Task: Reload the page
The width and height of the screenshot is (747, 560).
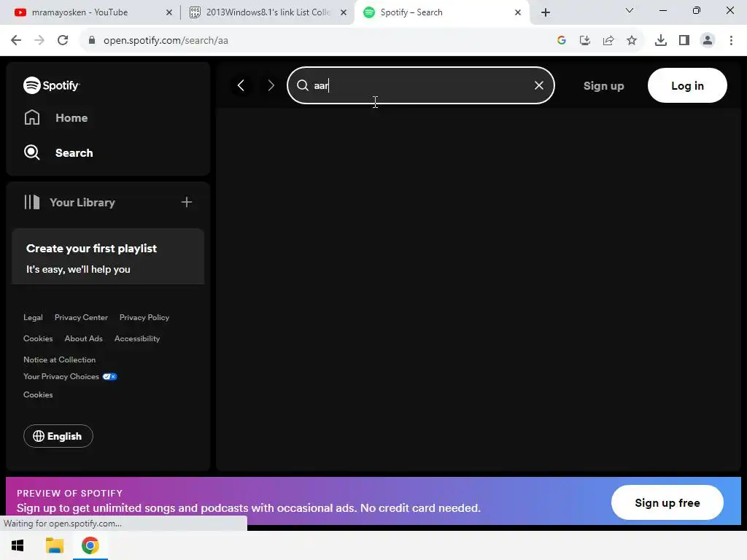Action: tap(63, 41)
